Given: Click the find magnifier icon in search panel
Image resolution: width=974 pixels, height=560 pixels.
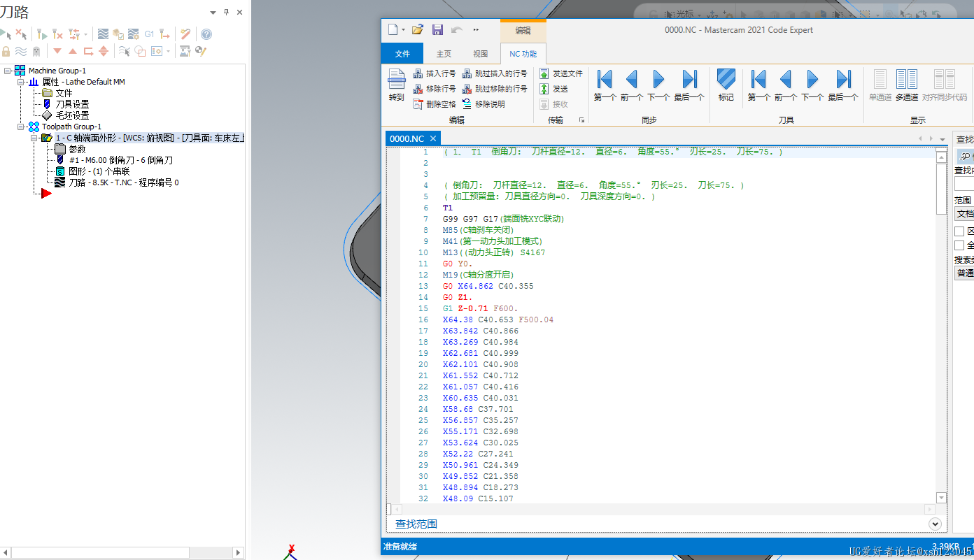Looking at the screenshot, I should [966, 156].
